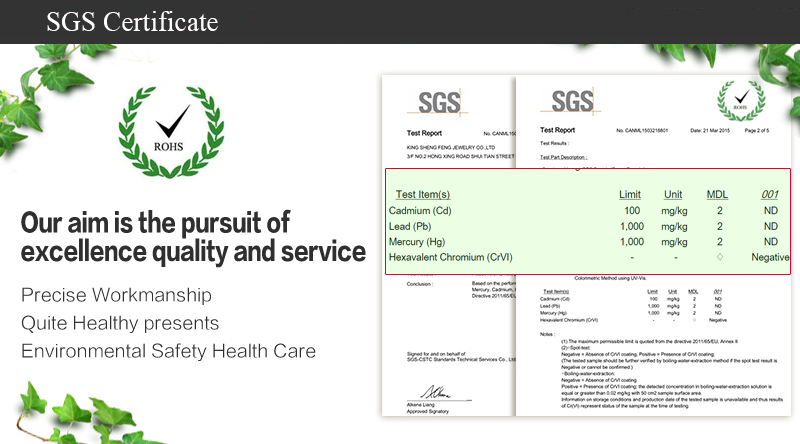The image size is (800, 444).
Task: Click the underlined Test Item(s) column header
Action: pos(423,194)
